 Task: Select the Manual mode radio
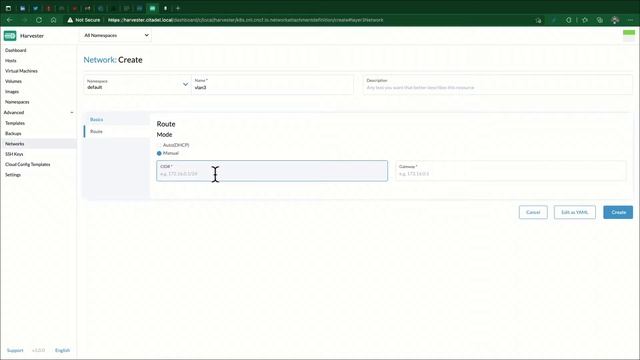pos(159,153)
